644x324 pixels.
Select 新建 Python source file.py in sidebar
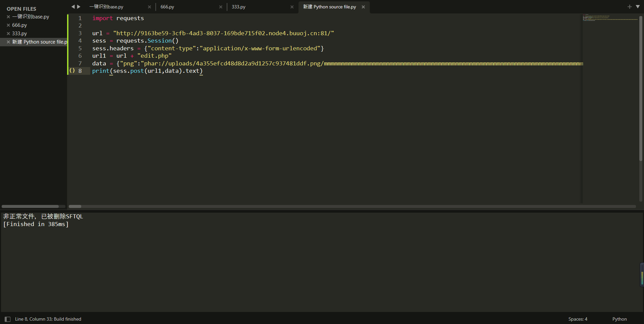point(40,42)
